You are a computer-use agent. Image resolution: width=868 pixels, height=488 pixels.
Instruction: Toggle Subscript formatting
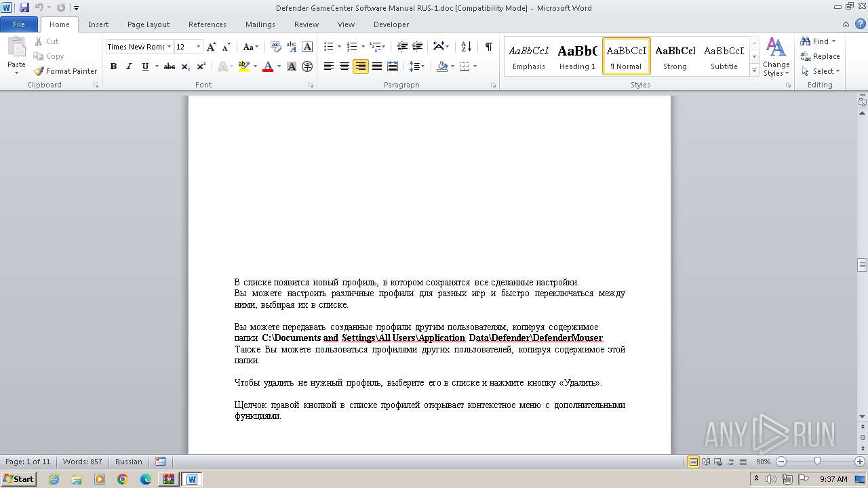pos(185,66)
